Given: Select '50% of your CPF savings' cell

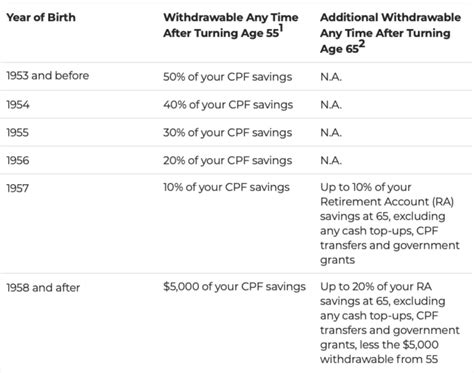Looking at the screenshot, I should pyautogui.click(x=228, y=77).
